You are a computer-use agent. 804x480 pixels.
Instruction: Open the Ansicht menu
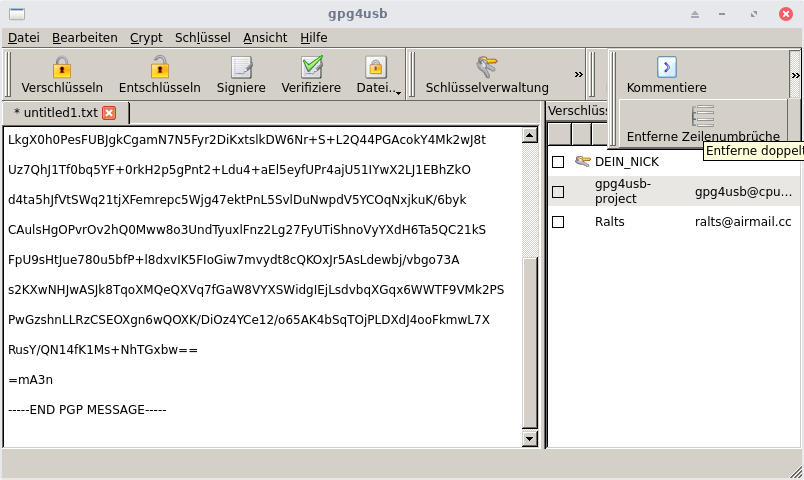click(265, 37)
